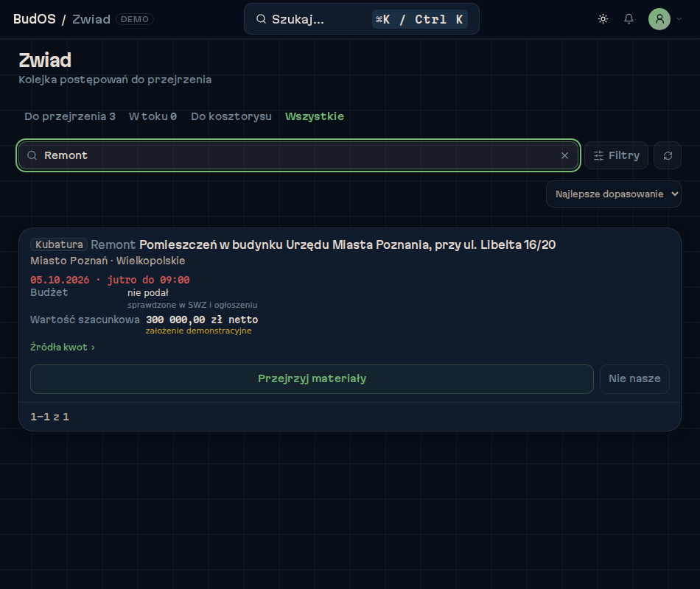Click the sprawdzone w SWZ i ogłoszeniu note
Viewport: 700px width, 589px height.
tap(192, 305)
